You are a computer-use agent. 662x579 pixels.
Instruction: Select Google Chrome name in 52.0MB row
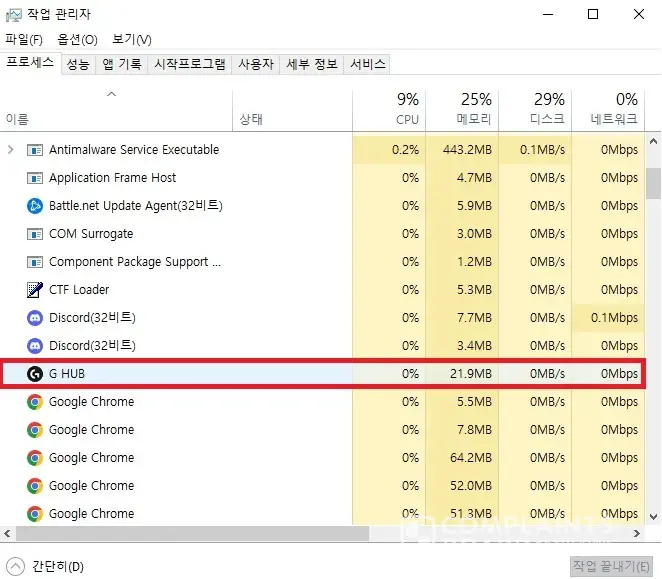pyautogui.click(x=92, y=486)
